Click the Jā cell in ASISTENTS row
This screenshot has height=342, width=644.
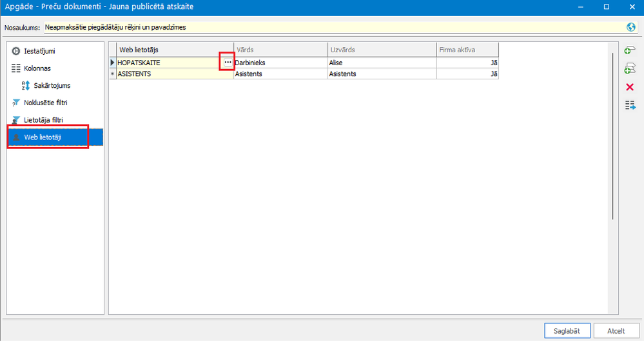pyautogui.click(x=467, y=74)
